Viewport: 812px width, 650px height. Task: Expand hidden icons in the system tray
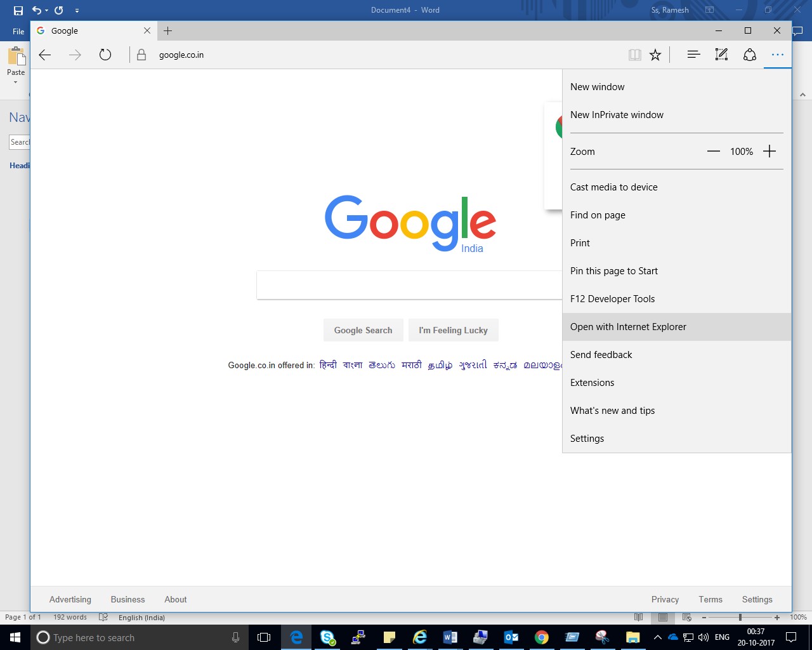click(657, 637)
